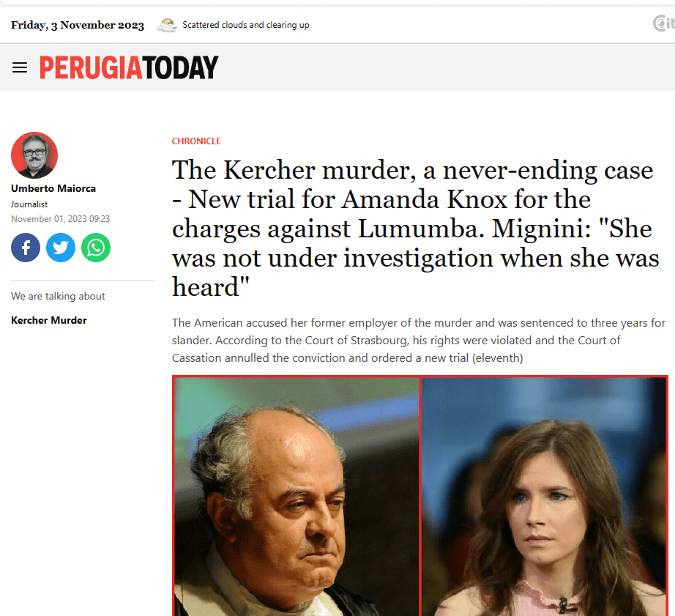Click the Citynews logo at top right
The height and width of the screenshot is (616, 675).
pos(664,23)
